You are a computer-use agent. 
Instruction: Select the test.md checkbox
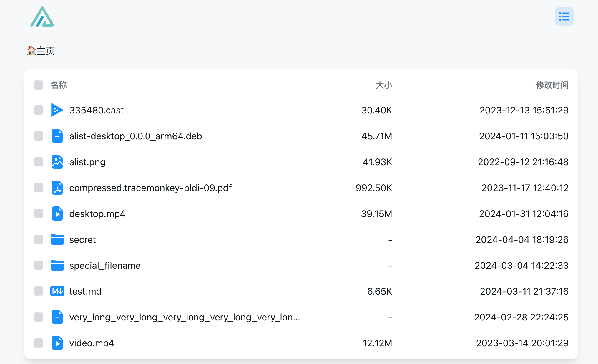coord(39,291)
